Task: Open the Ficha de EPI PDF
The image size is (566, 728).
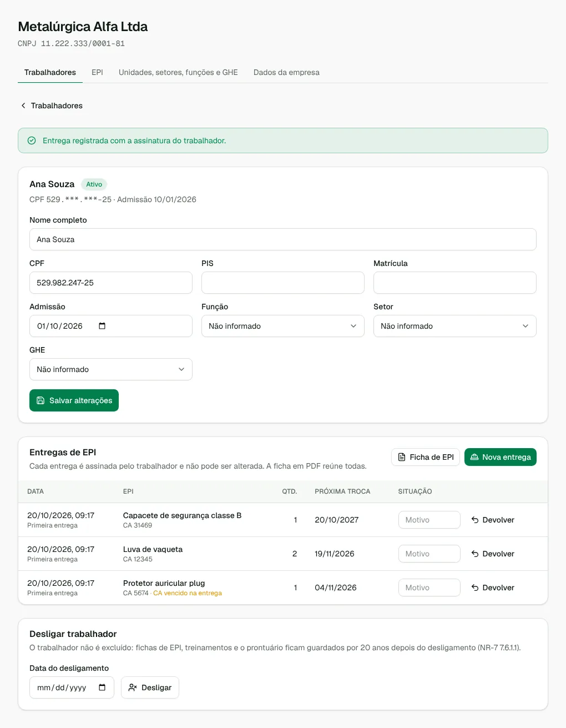Action: coord(426,457)
